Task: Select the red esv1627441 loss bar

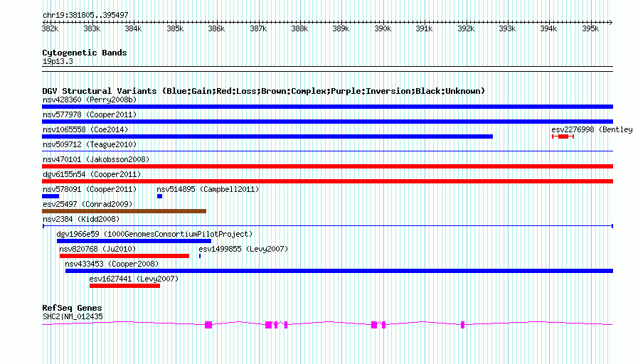Action: (x=124, y=286)
